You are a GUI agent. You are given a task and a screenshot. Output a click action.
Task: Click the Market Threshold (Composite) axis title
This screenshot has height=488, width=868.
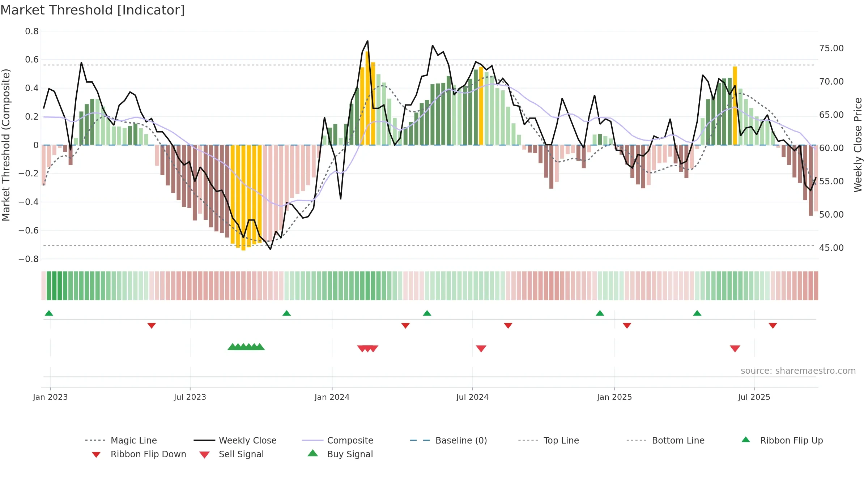(6, 145)
